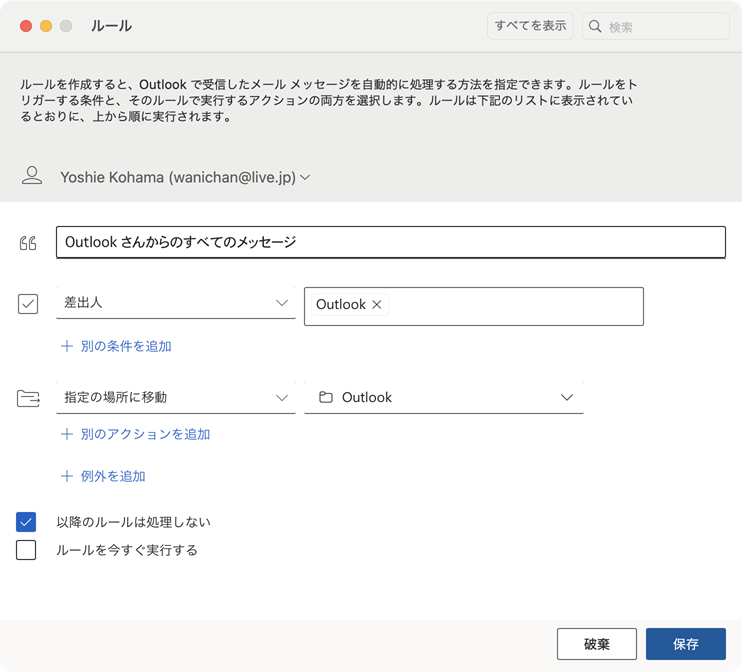Click the quotation mark rule name icon

click(x=28, y=243)
